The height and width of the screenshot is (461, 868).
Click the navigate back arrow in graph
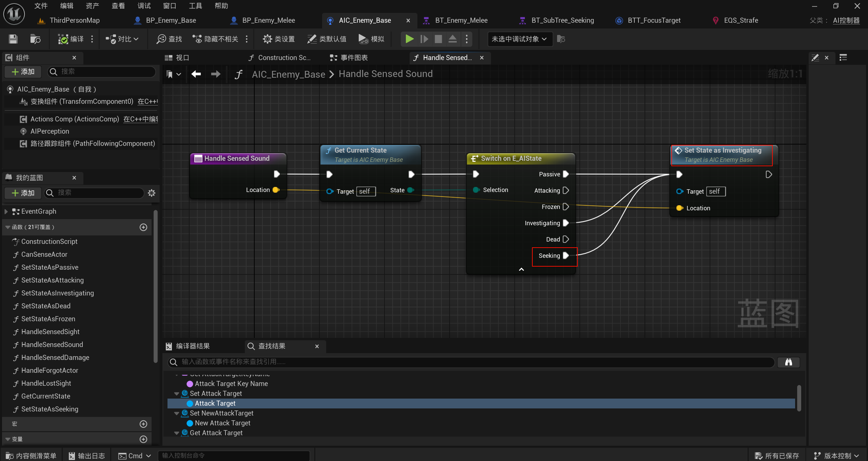pos(196,74)
